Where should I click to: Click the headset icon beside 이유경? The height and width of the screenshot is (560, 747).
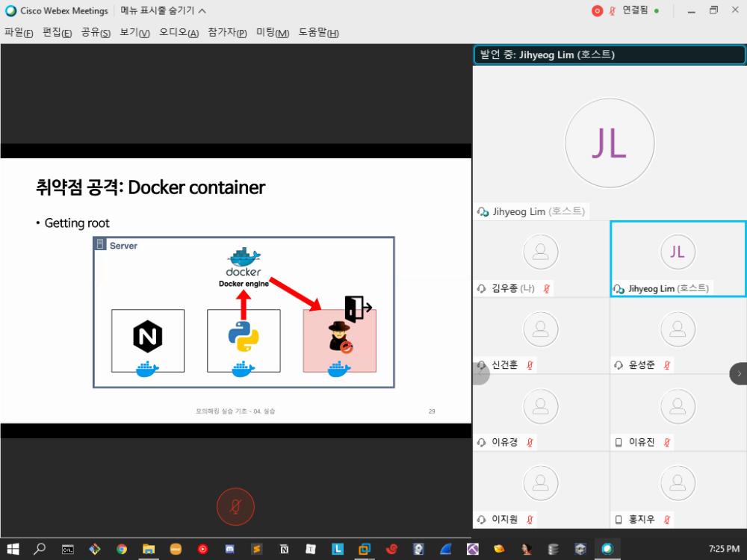point(482,442)
